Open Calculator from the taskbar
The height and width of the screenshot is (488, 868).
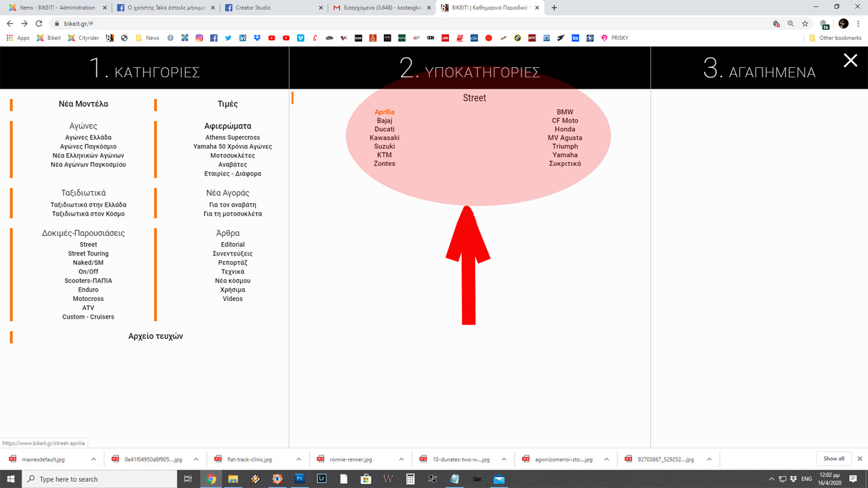click(x=410, y=479)
